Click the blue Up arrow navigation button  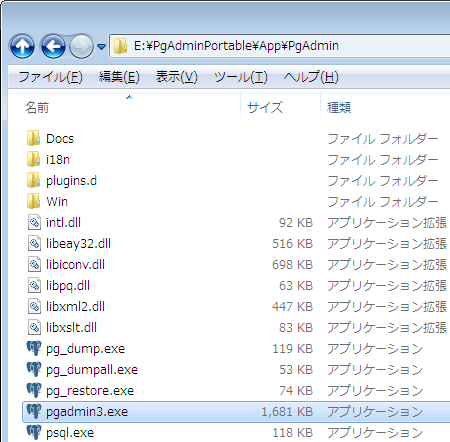22,46
